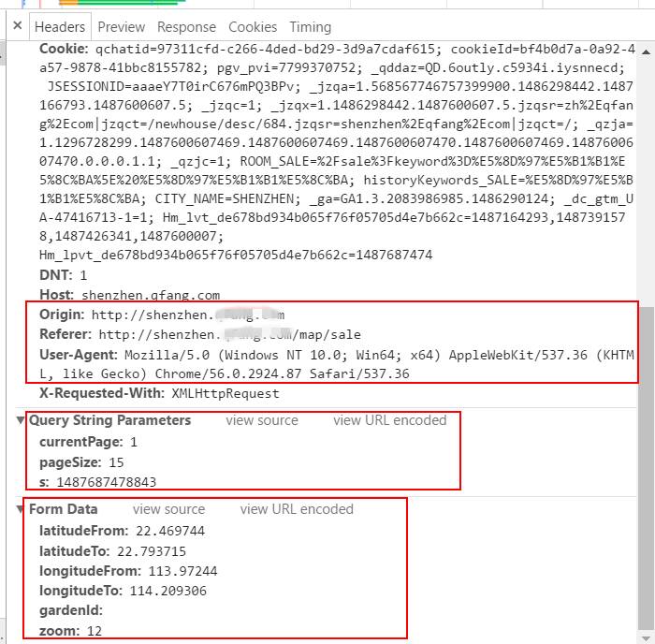The image size is (655, 644).
Task: Click the vertical scrollbar thumb
Action: pos(646,468)
